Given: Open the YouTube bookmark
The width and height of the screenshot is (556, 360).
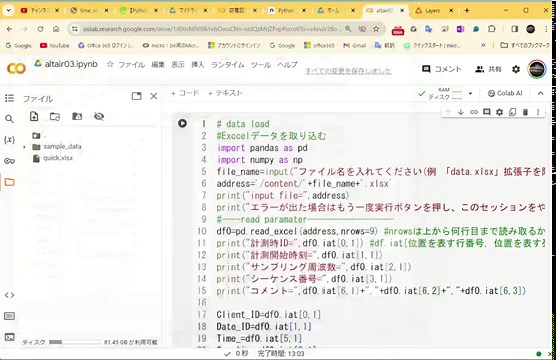Looking at the screenshot, I should (54, 45).
